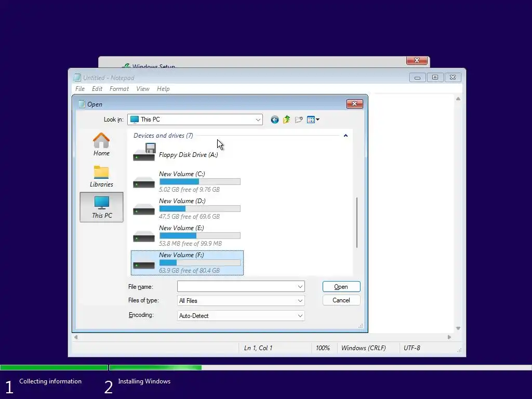Click Notepad's scroll left arrow

(76, 337)
